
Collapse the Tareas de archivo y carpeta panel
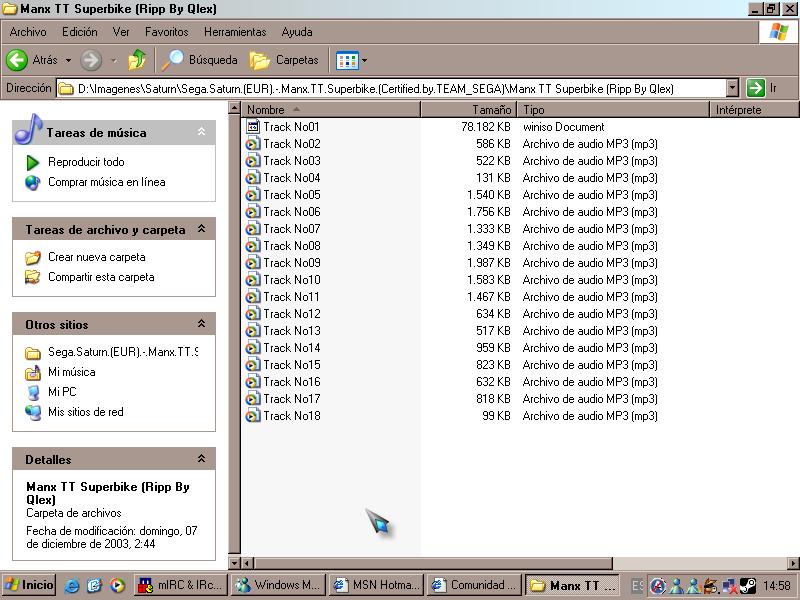202,229
